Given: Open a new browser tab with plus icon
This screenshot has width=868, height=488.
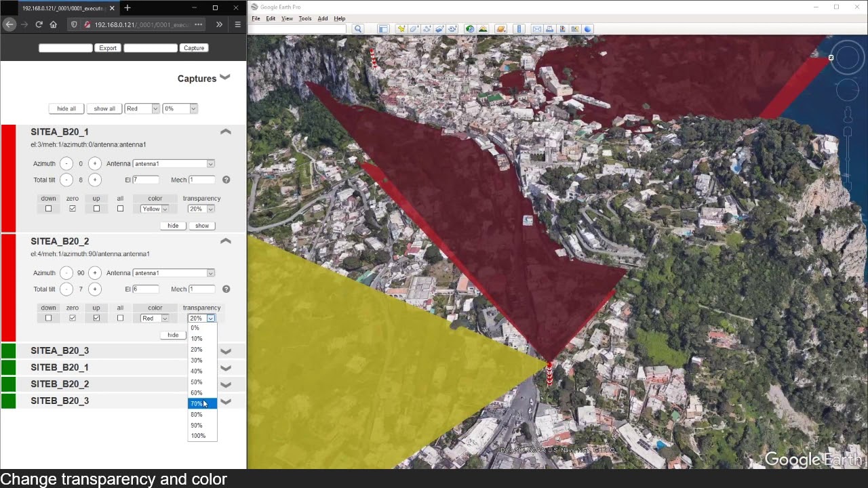Looking at the screenshot, I should (127, 8).
